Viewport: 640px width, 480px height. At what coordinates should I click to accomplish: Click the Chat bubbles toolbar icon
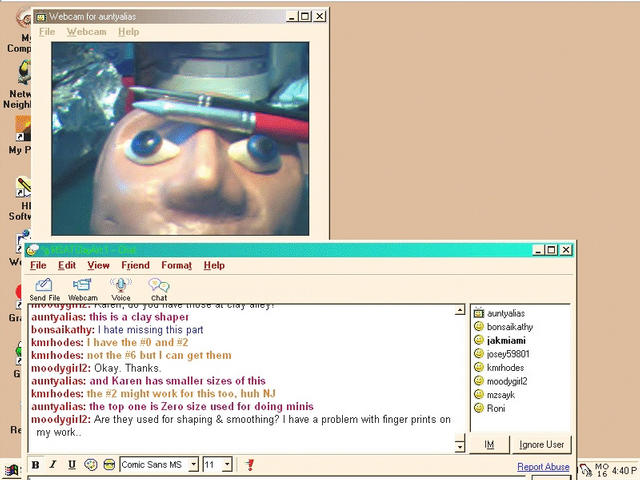(x=159, y=289)
